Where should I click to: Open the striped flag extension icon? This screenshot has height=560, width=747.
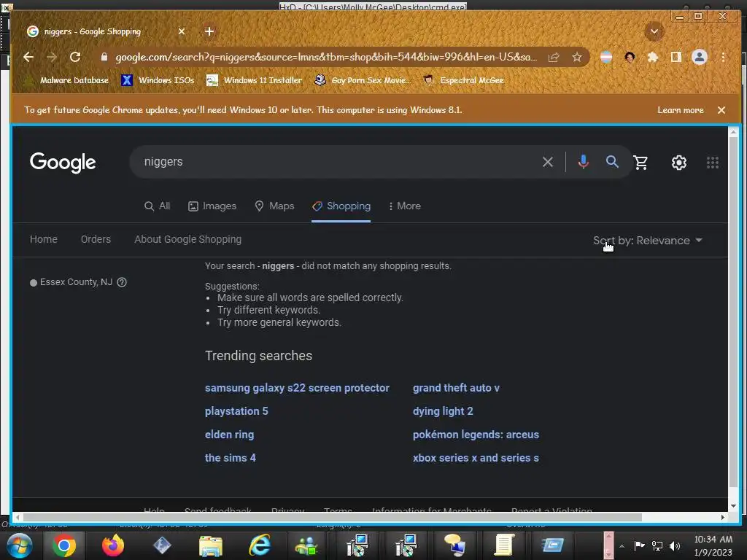click(606, 57)
